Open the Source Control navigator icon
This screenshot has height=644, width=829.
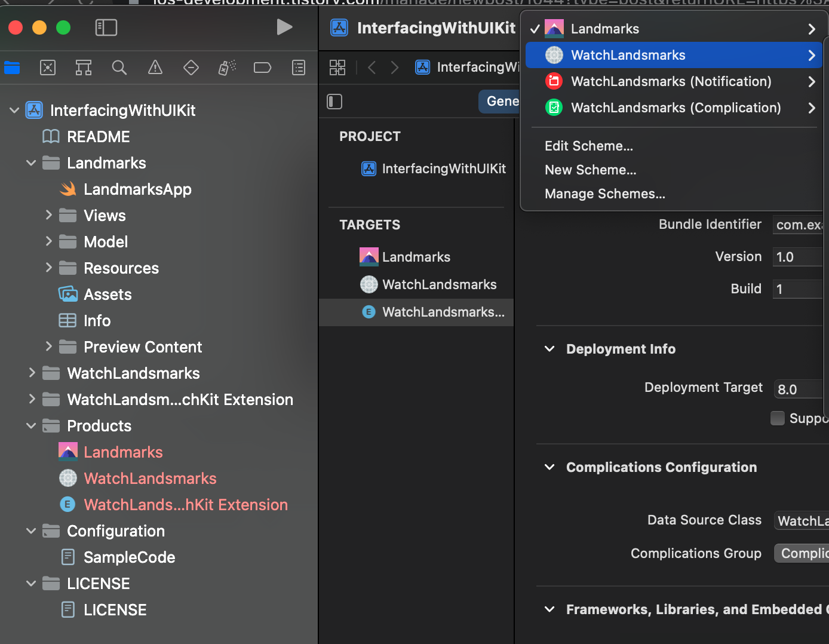[x=48, y=68]
